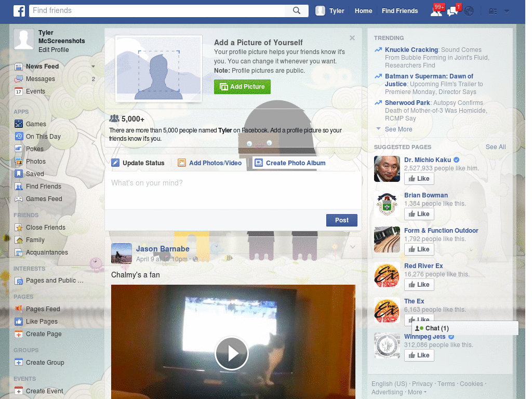Open the Privacy footer link
This screenshot has height=399, width=532.
pos(422,384)
